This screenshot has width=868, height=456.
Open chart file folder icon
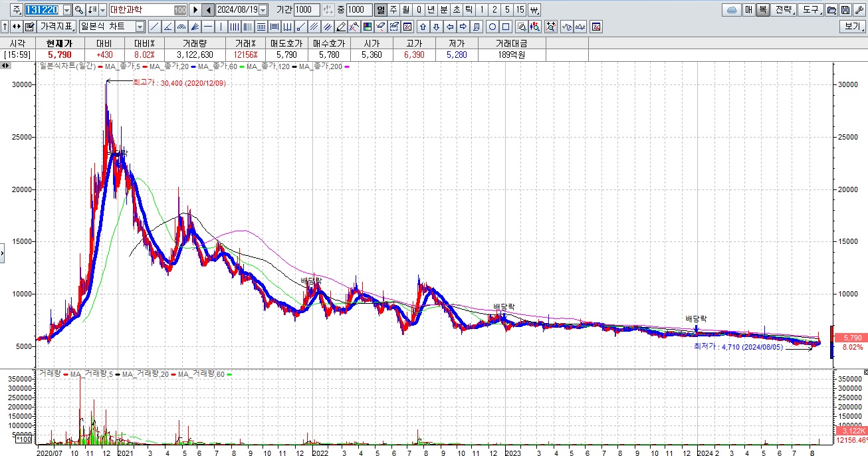tap(831, 10)
